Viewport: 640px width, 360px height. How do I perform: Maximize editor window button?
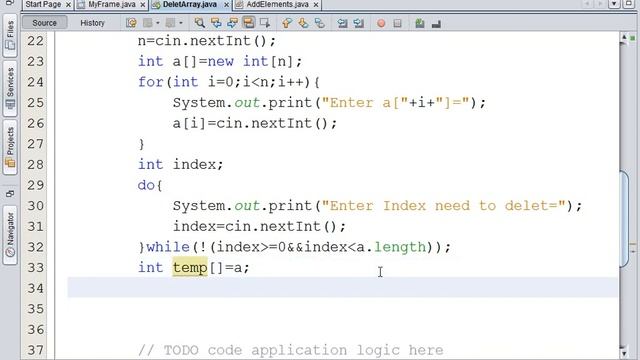629,4
